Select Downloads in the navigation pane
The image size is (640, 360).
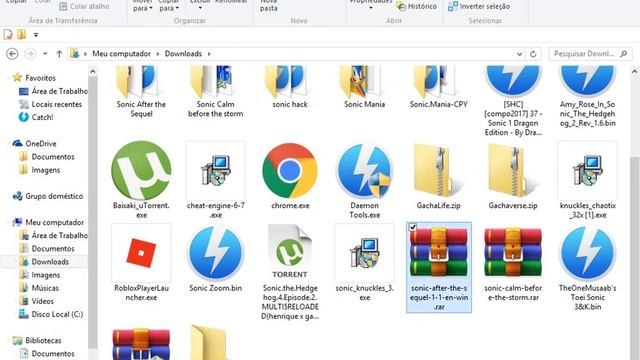[50, 262]
